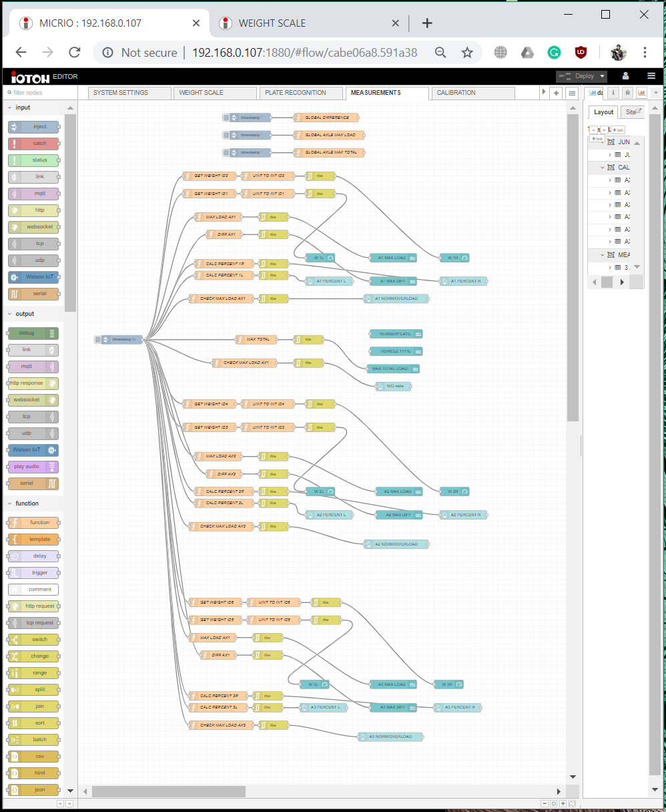Click the palette vertical scrollbar
The image size is (666, 812).
click(x=70, y=212)
